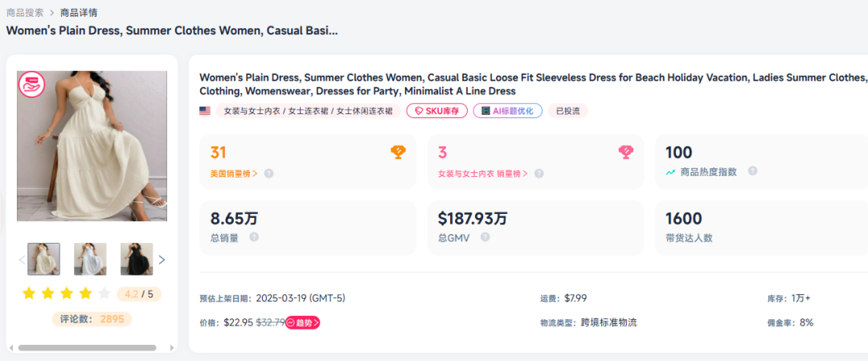Show next product thumbnails with right arrow
The width and height of the screenshot is (868, 361).
[162, 260]
